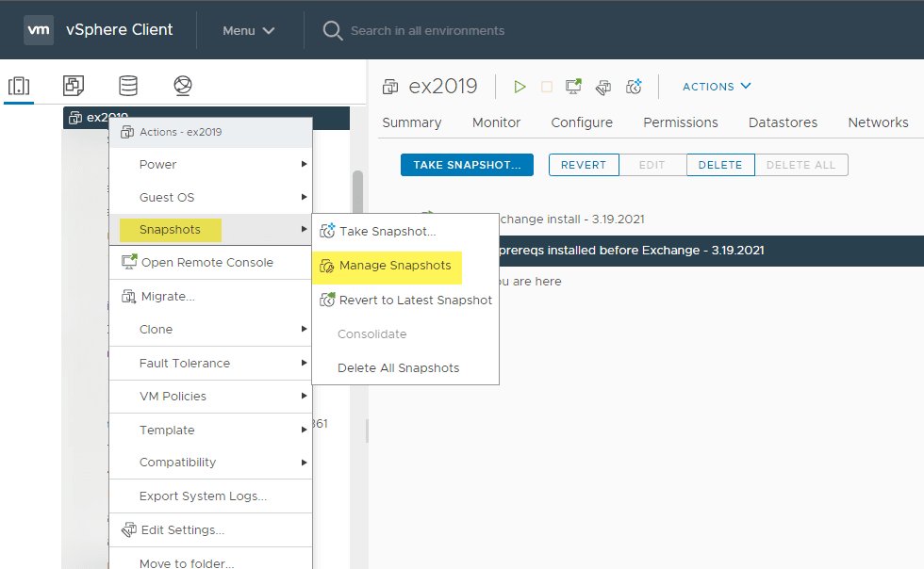Choose Take Snapshot... from submenu
This screenshot has width=924, height=569.
405,232
